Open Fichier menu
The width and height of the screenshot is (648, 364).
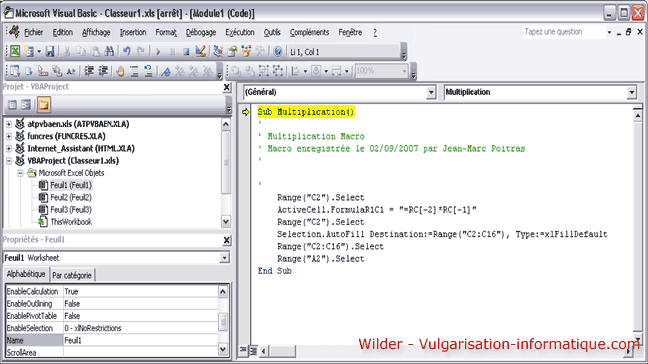click(33, 32)
